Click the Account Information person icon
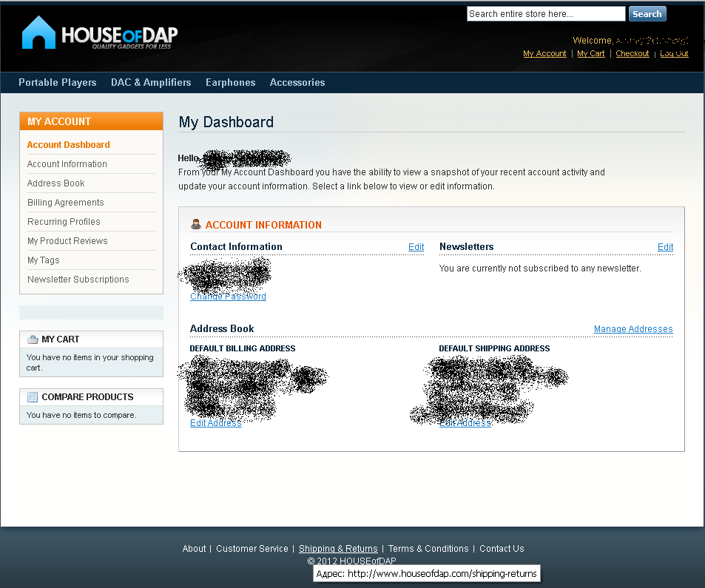Image resolution: width=705 pixels, height=588 pixels. click(x=196, y=225)
